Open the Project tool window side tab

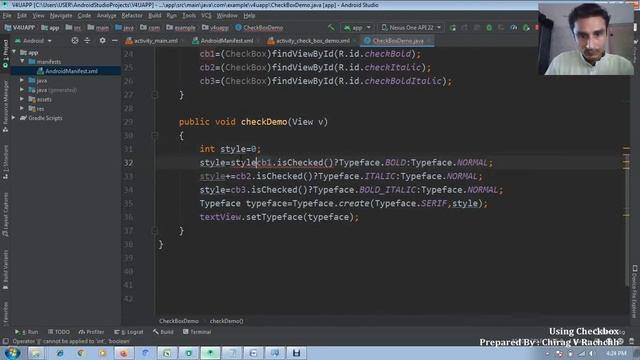coord(5,53)
